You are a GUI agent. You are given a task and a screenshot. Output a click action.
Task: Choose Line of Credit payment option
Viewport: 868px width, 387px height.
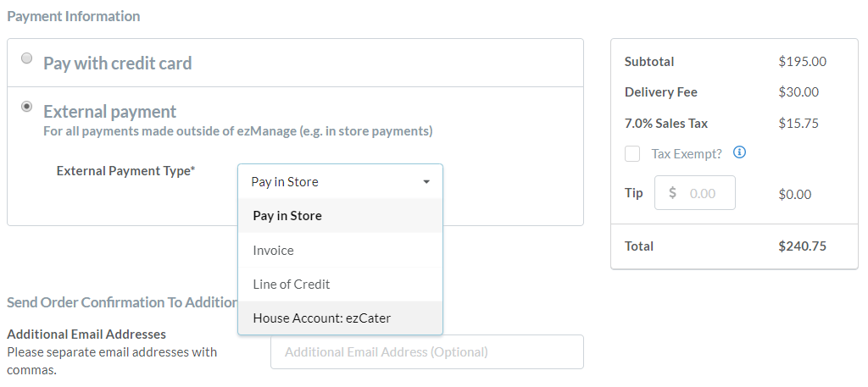(x=341, y=285)
